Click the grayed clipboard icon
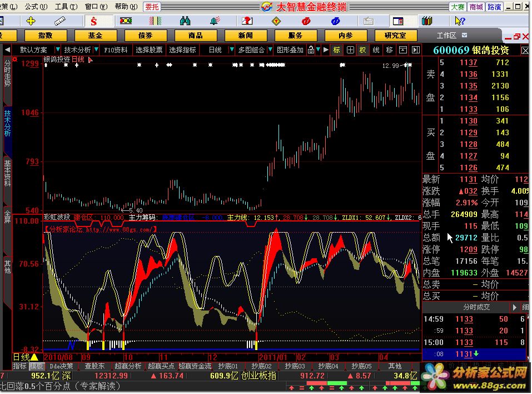The width and height of the screenshot is (532, 394). pos(368,21)
